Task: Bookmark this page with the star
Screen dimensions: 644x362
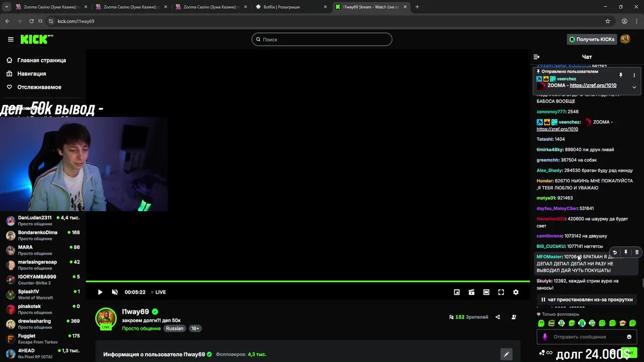Action: tap(608, 21)
